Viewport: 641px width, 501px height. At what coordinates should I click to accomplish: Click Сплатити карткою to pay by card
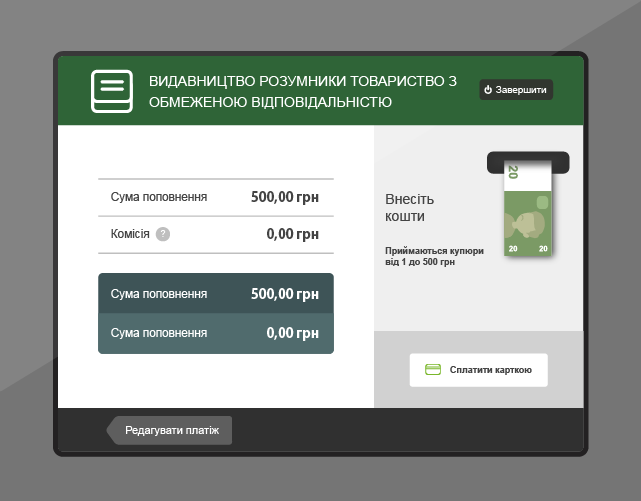coord(478,370)
